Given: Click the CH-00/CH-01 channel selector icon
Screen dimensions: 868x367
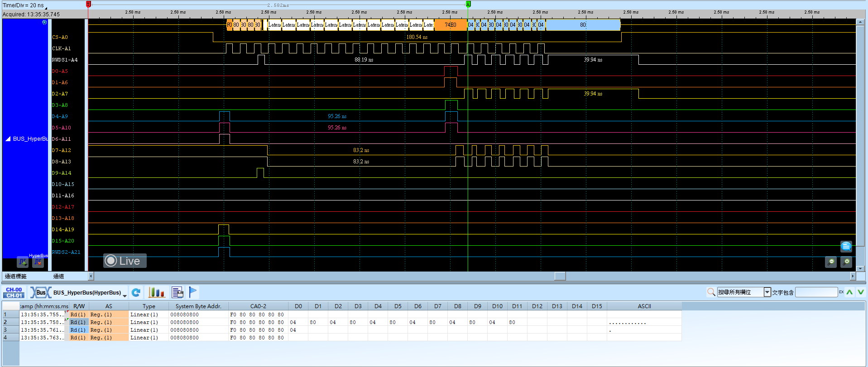Looking at the screenshot, I should [x=14, y=292].
